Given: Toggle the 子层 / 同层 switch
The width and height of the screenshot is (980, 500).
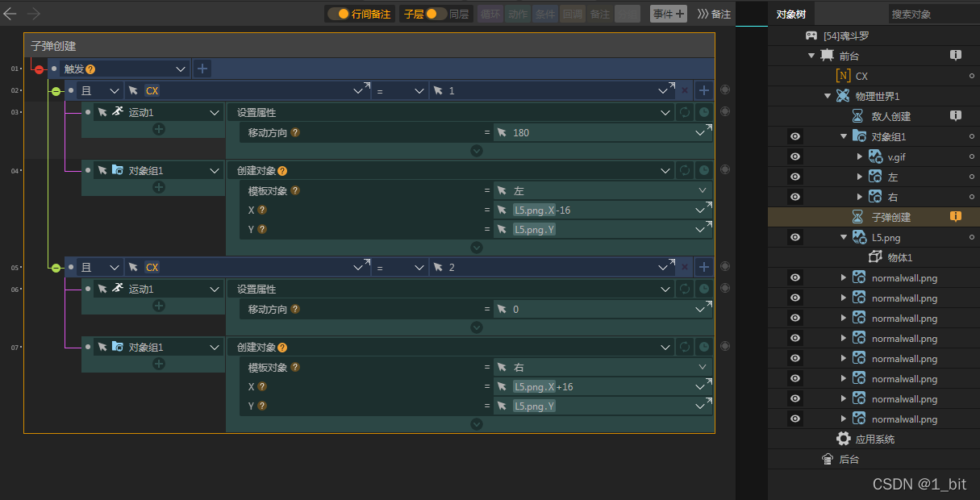Looking at the screenshot, I should [436, 14].
